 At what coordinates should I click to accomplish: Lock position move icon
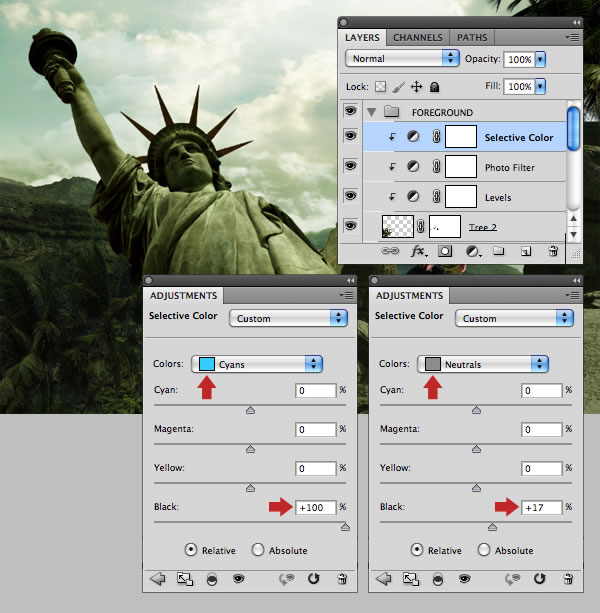(417, 86)
